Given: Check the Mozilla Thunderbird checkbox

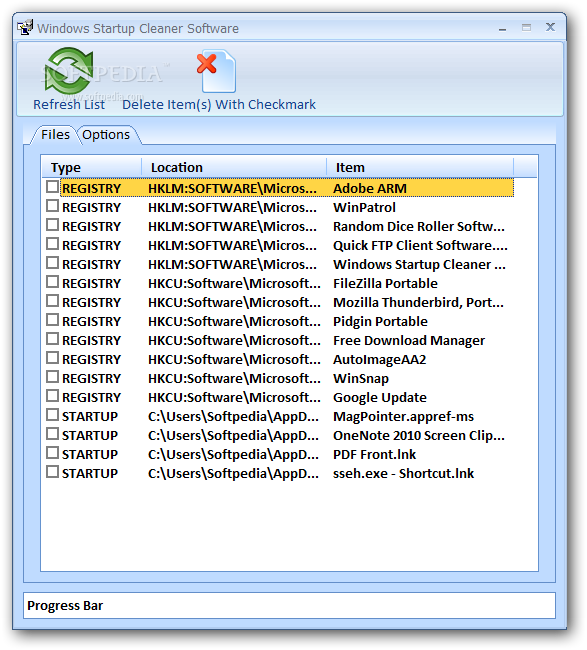Looking at the screenshot, I should point(52,301).
